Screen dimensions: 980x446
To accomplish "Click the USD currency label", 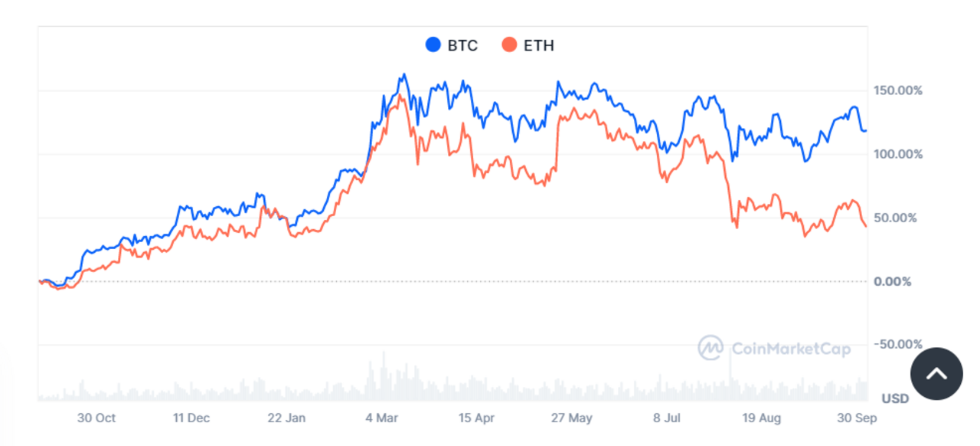I will coord(895,398).
